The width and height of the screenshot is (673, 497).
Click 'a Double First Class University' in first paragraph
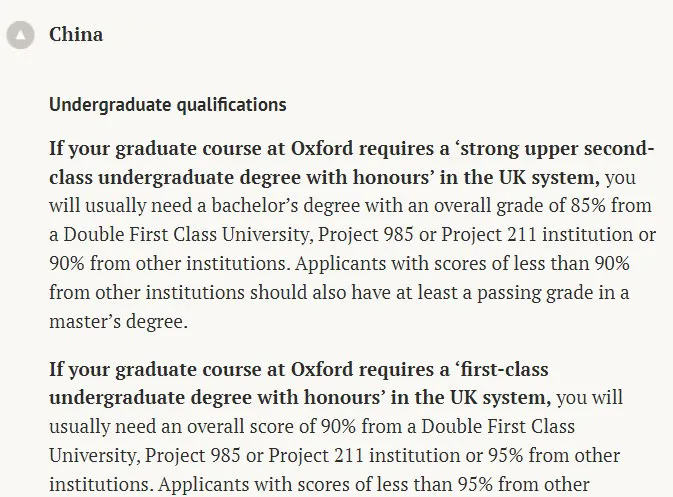click(168, 236)
